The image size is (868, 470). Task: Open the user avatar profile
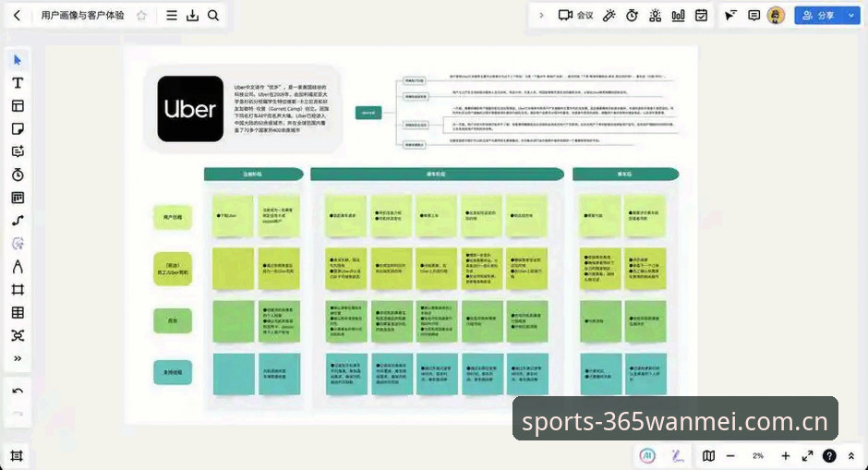776,16
